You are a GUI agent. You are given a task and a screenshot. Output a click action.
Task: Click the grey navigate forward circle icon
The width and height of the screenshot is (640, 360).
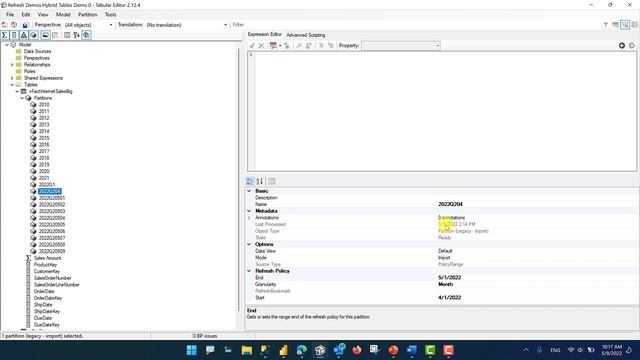tap(631, 45)
